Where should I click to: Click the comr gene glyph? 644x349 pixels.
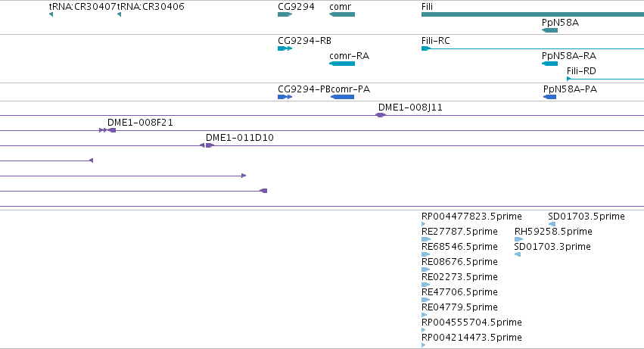(342, 14)
